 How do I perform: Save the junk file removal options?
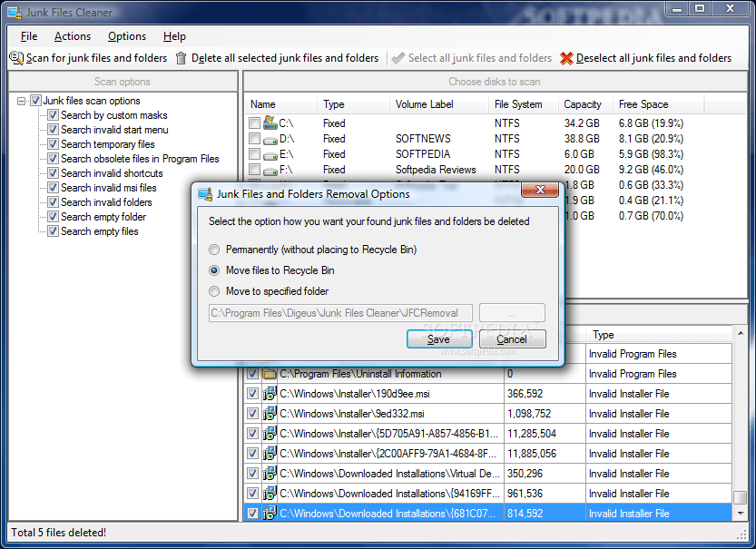pos(438,338)
